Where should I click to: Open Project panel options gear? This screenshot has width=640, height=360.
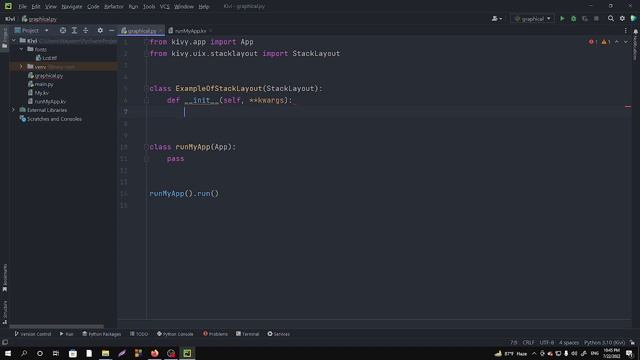(100, 31)
